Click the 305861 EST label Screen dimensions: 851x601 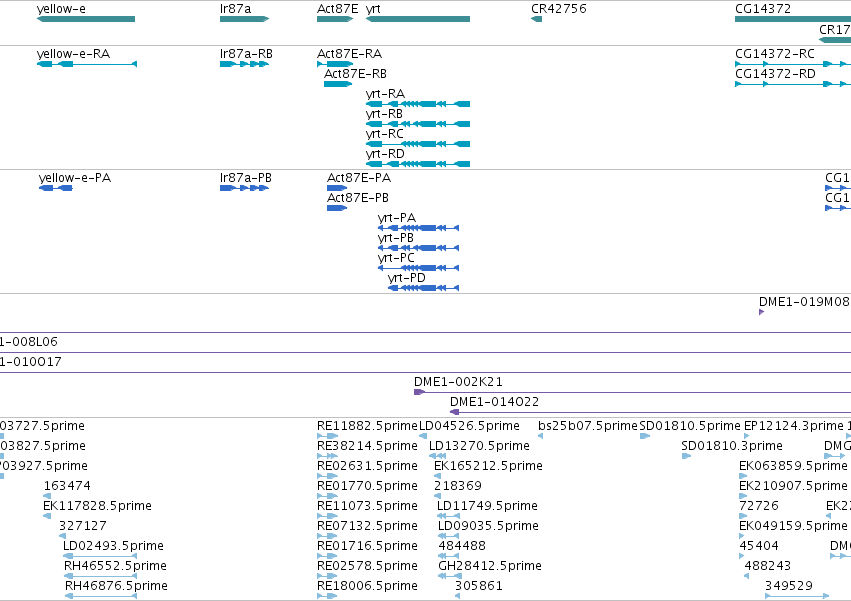coord(479,586)
